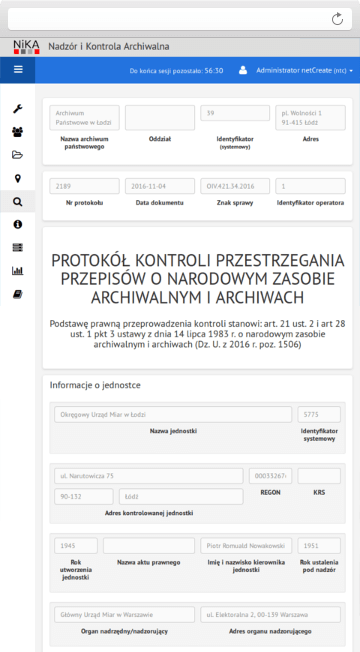Click the Znak sprawy field
Image resolution: width=360 pixels, height=652 pixels.
(x=235, y=186)
